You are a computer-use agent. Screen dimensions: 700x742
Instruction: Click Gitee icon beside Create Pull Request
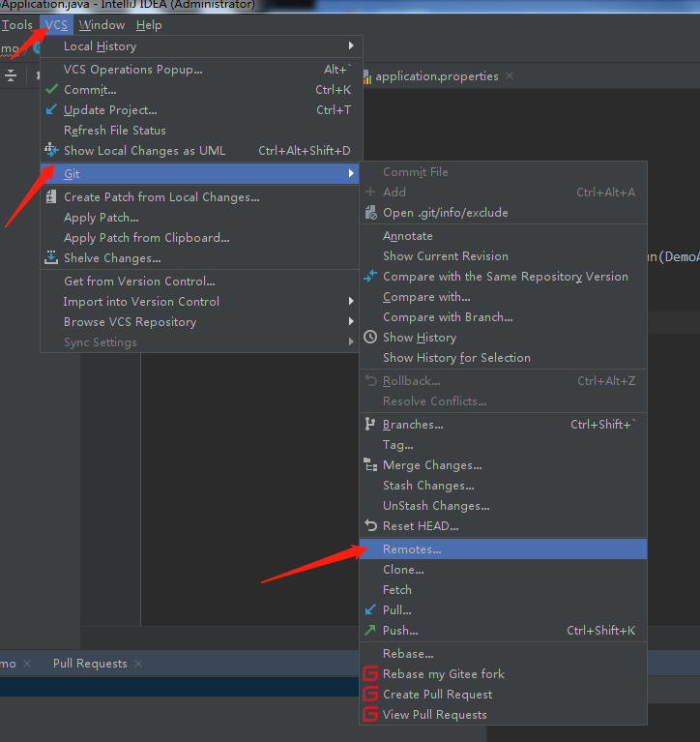[370, 694]
